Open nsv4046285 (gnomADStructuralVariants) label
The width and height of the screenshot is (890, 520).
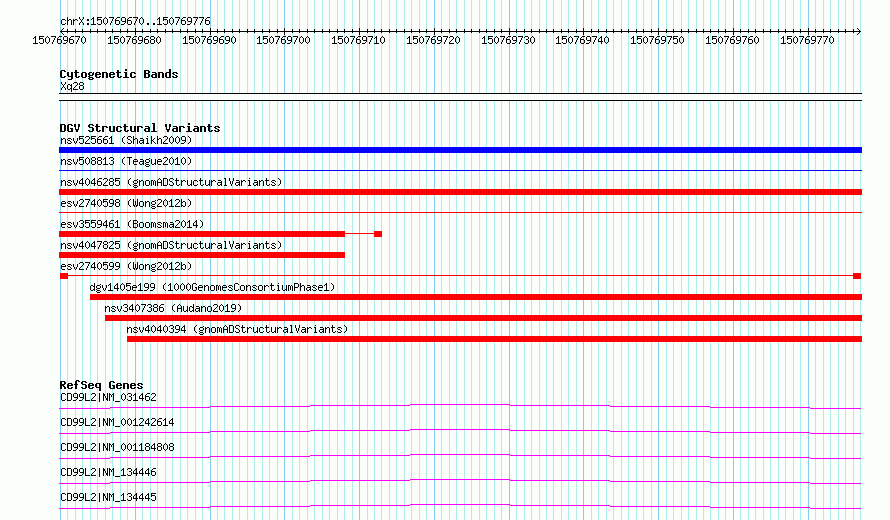point(171,182)
